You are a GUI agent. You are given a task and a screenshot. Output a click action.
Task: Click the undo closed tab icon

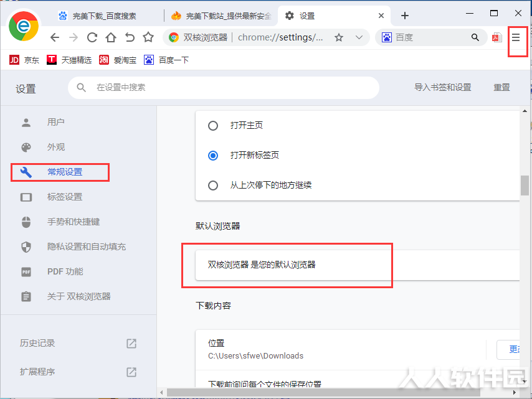tap(130, 37)
